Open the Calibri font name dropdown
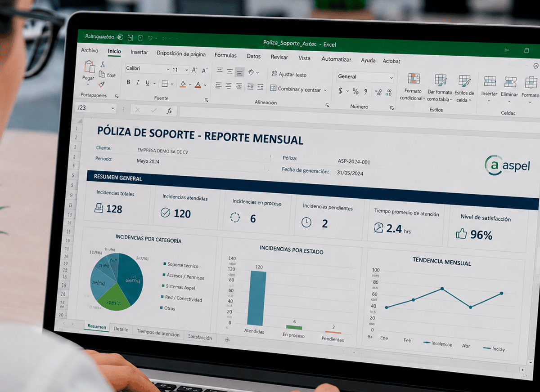This screenshot has height=392, width=540. 168,69
